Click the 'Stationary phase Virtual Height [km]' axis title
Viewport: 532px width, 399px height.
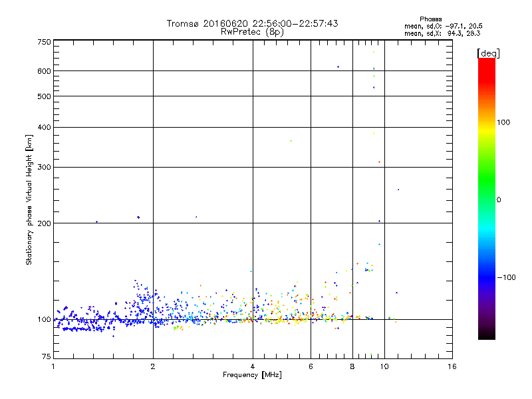coord(29,199)
